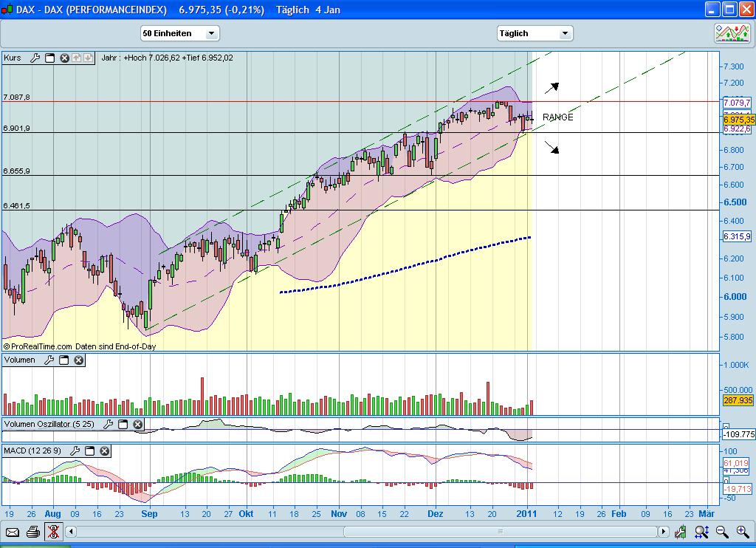Open the Täglich timeframe dropdown

pos(535,33)
